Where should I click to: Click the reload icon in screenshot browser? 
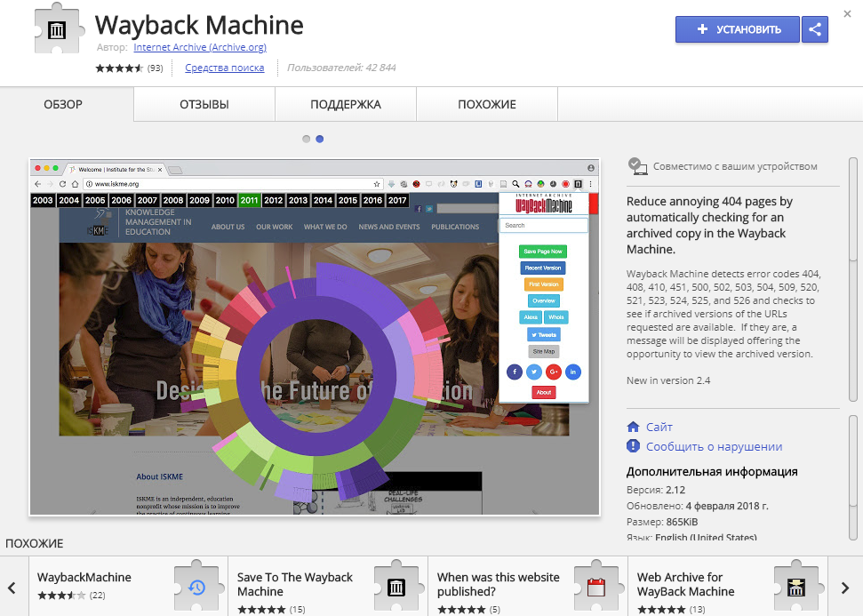62,184
